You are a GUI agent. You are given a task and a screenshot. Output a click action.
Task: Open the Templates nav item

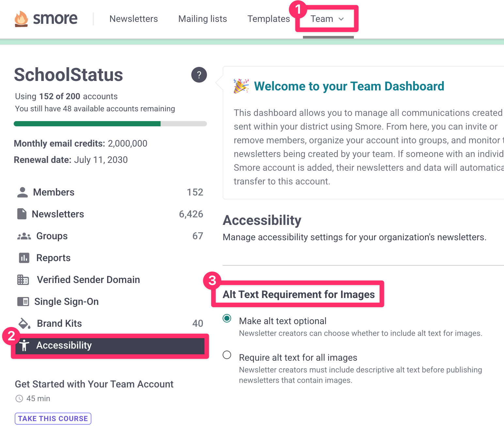(x=269, y=19)
